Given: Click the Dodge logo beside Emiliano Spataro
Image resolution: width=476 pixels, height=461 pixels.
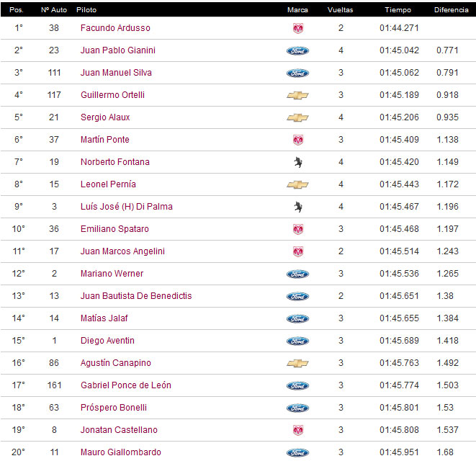Looking at the screenshot, I should pyautogui.click(x=297, y=229).
